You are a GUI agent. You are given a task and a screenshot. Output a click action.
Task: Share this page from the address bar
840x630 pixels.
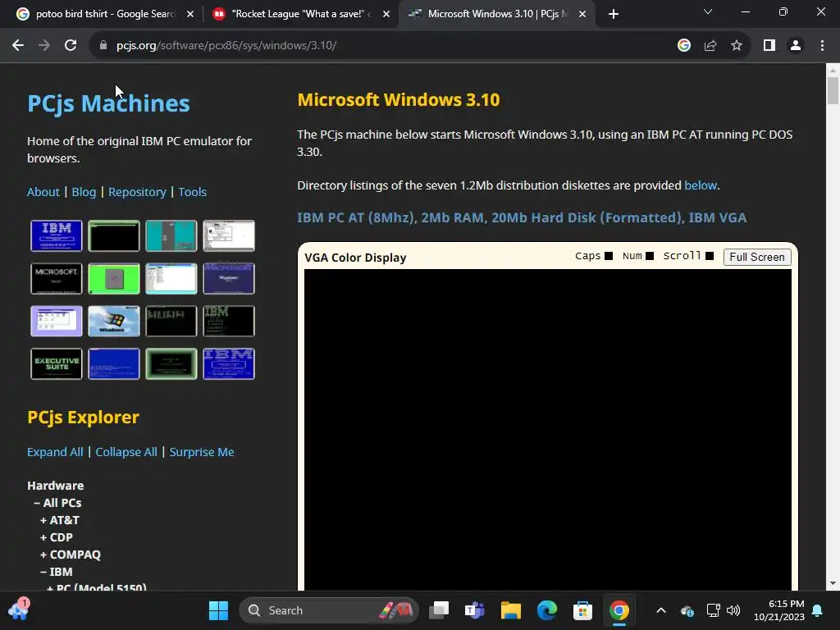tap(710, 46)
